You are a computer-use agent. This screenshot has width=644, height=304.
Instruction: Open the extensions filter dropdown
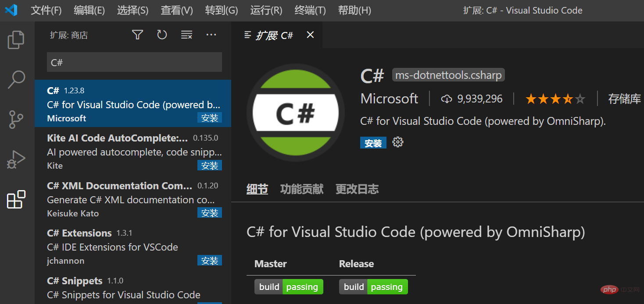137,34
